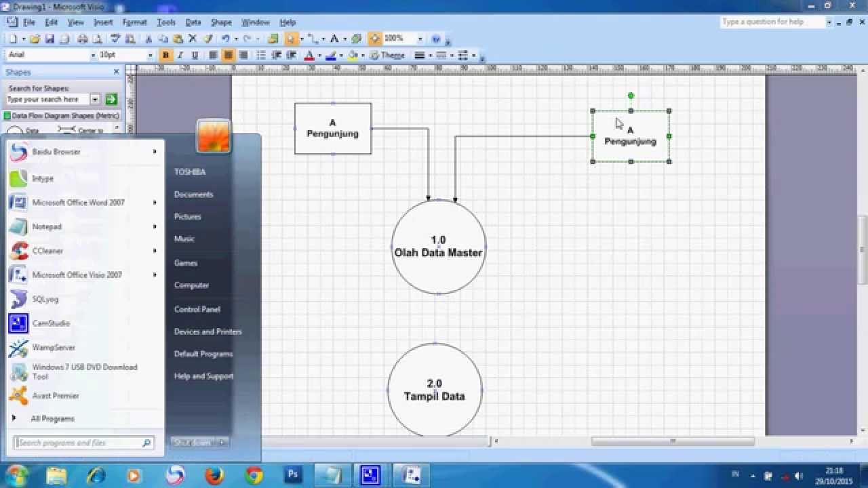The image size is (868, 488).
Task: Toggle Bold formatting
Action: pyautogui.click(x=165, y=55)
